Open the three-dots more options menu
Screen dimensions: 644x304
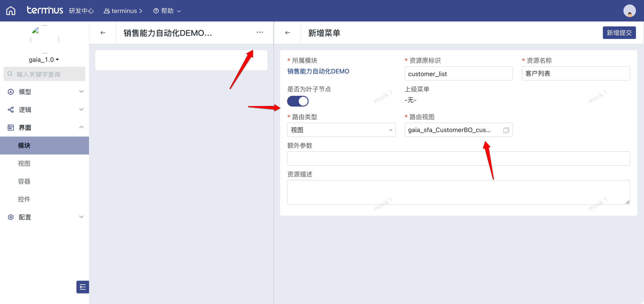(x=259, y=32)
